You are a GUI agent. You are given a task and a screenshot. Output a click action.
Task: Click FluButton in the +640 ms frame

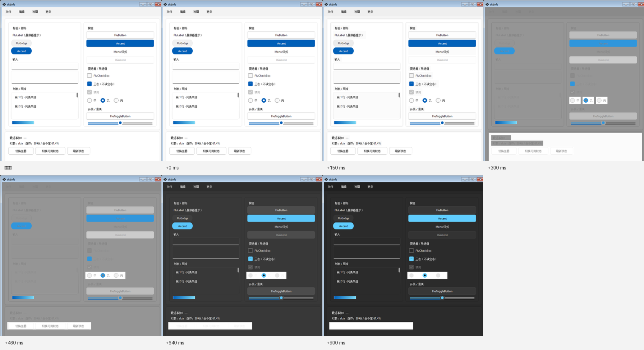click(x=281, y=210)
